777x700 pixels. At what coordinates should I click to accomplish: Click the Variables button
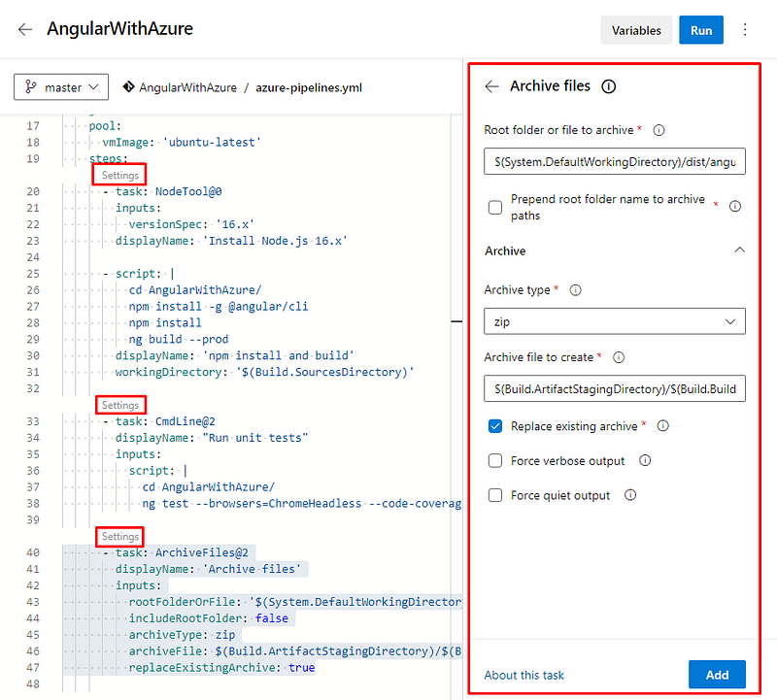click(636, 30)
